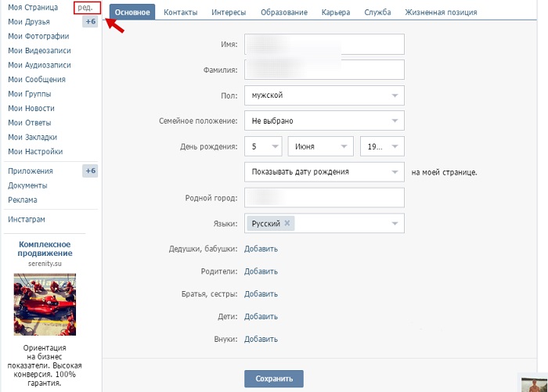The image size is (548, 392).
Task: Click the +6 badge next to Мои Друзья
Action: pyautogui.click(x=90, y=22)
